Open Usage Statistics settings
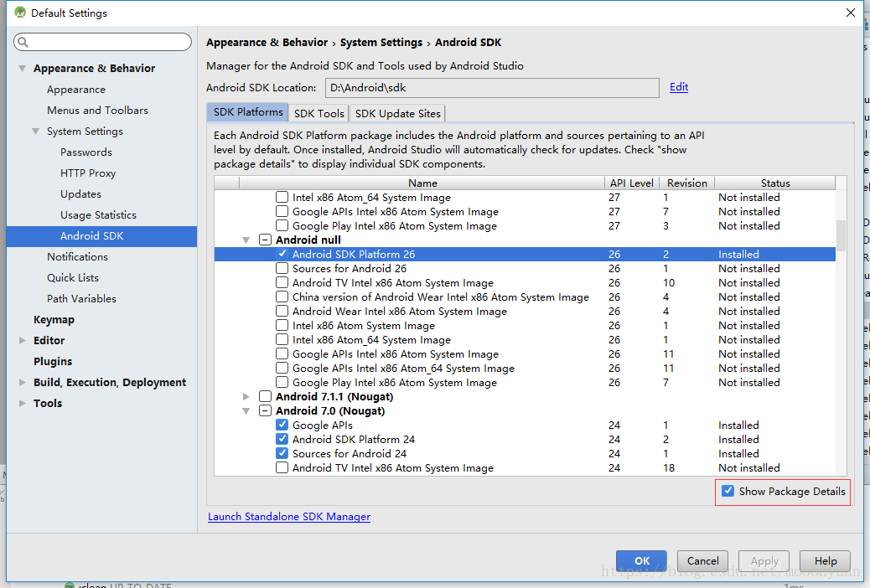The width and height of the screenshot is (870, 588). coord(98,214)
